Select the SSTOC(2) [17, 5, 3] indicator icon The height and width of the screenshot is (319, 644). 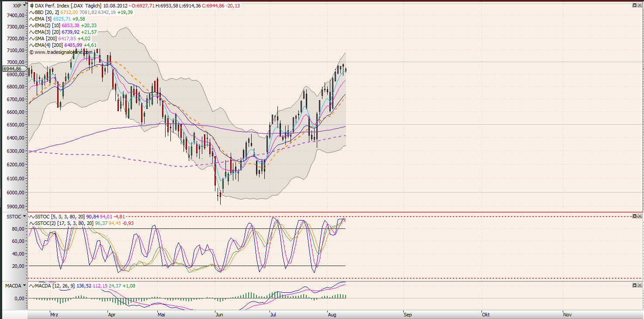31,224
